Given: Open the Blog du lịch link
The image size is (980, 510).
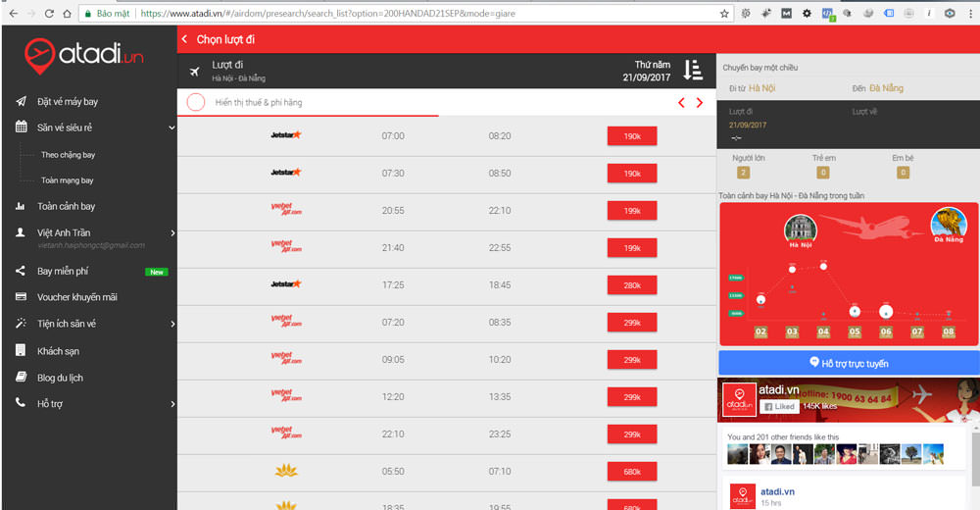Looking at the screenshot, I should click(x=60, y=378).
